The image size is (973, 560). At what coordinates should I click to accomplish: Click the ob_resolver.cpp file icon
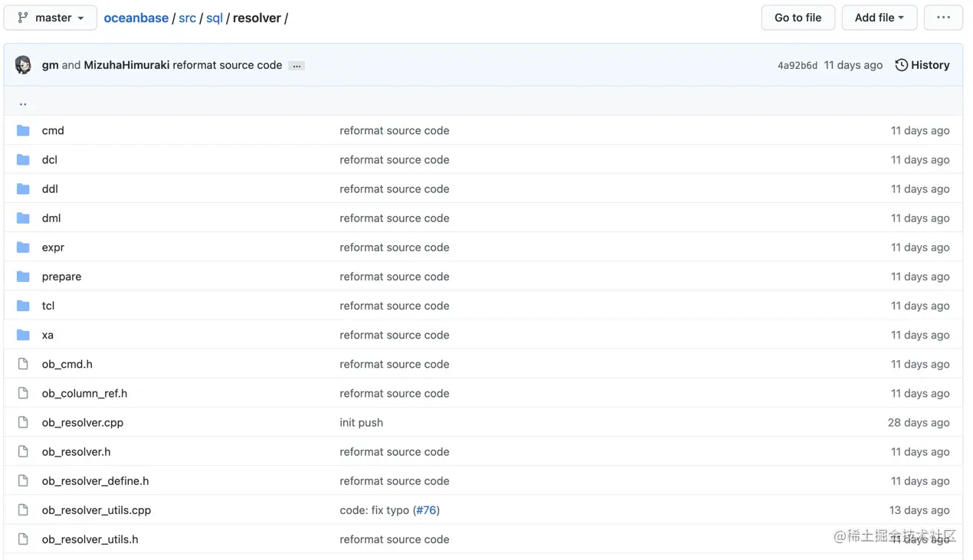(x=23, y=422)
